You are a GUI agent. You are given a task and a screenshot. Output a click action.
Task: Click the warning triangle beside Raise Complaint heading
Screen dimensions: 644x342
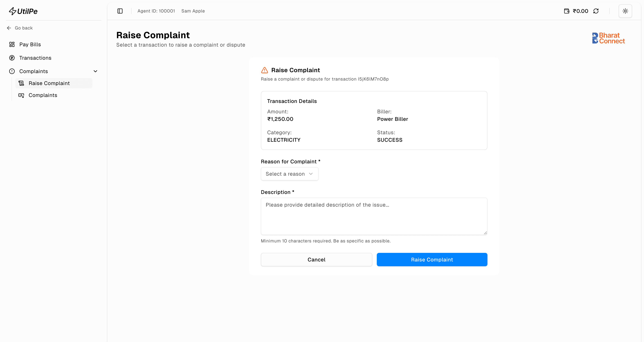point(264,70)
